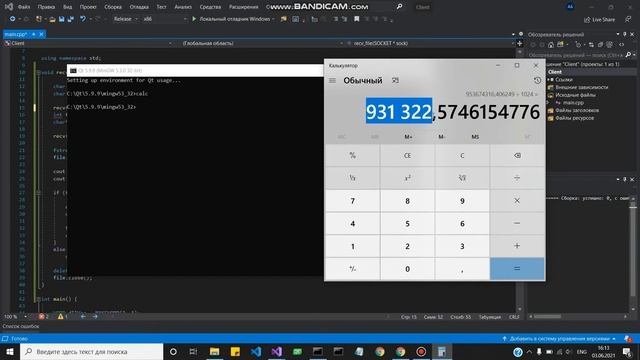640x360 pixels.
Task: Click the C clear button in Calculator
Action: [462, 156]
